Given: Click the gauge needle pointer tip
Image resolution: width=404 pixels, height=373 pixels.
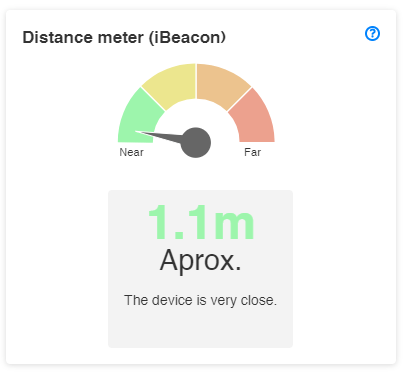Looking at the screenshot, I should click(138, 132).
